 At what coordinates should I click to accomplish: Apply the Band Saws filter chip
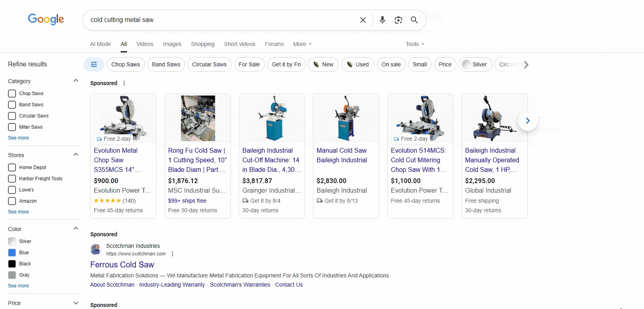coord(166,64)
